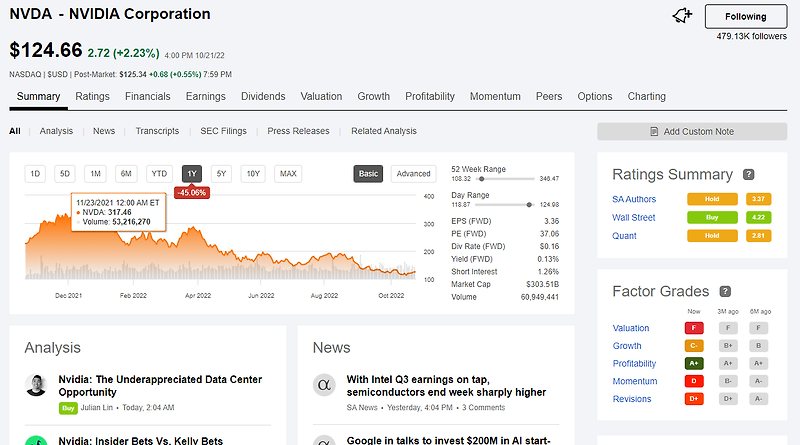Click the add price alert bell icon
Image resolution: width=800 pixels, height=445 pixels.
[683, 16]
